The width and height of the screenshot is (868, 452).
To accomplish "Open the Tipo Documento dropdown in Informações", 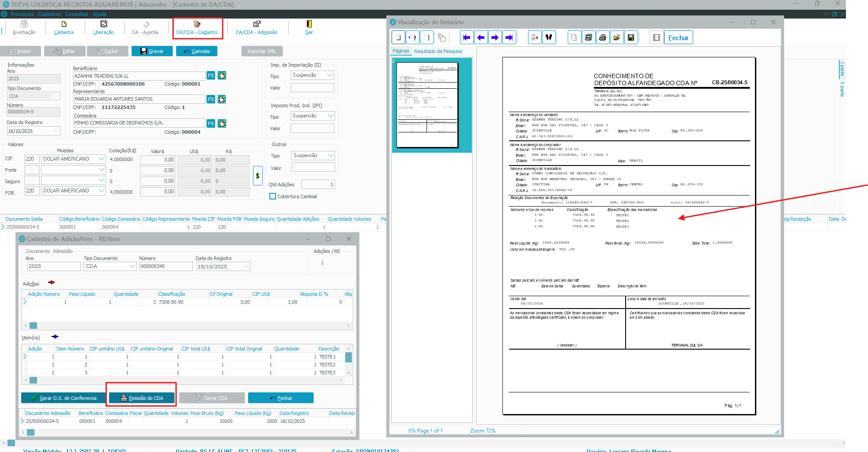I will point(56,96).
